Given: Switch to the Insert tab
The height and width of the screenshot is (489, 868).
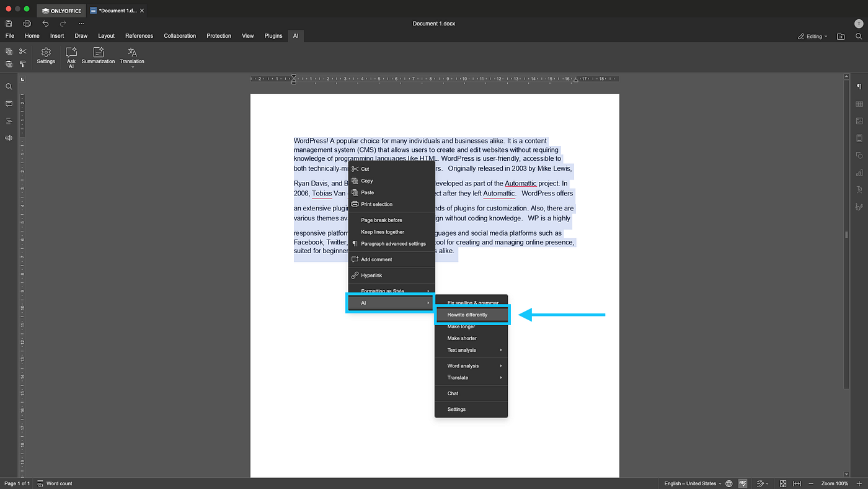Looking at the screenshot, I should [x=57, y=36].
